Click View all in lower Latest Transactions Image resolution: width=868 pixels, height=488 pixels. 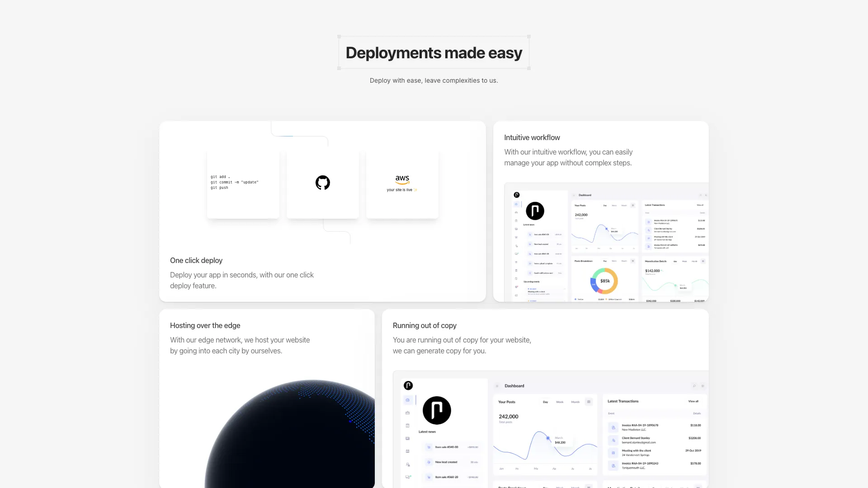(x=693, y=401)
